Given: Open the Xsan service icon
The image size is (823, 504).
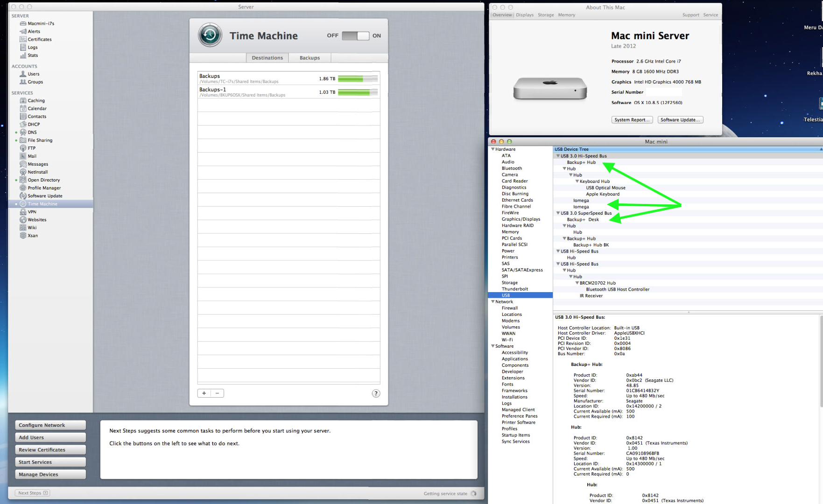Looking at the screenshot, I should tap(23, 235).
